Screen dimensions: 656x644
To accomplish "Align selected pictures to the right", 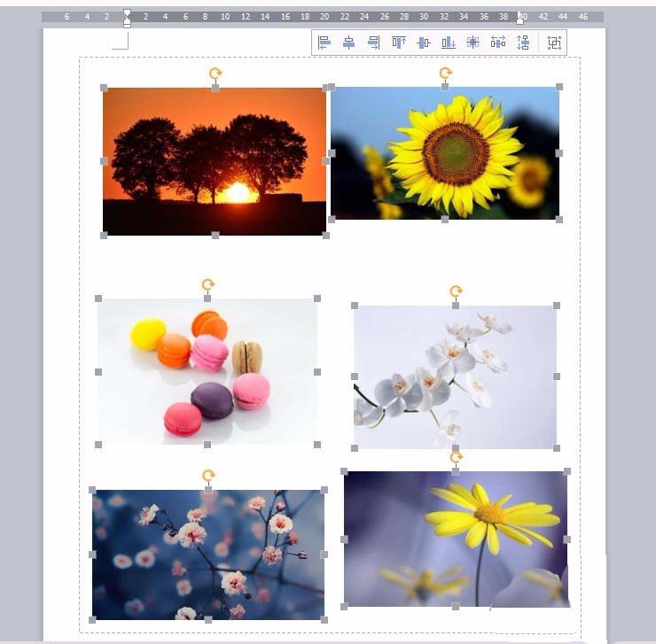I will click(x=373, y=43).
